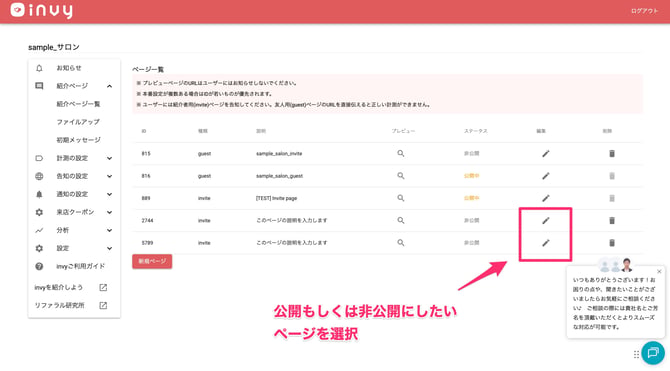Image resolution: width=670 pixels, height=371 pixels.
Task: Click the ログアウト link
Action: click(x=644, y=11)
